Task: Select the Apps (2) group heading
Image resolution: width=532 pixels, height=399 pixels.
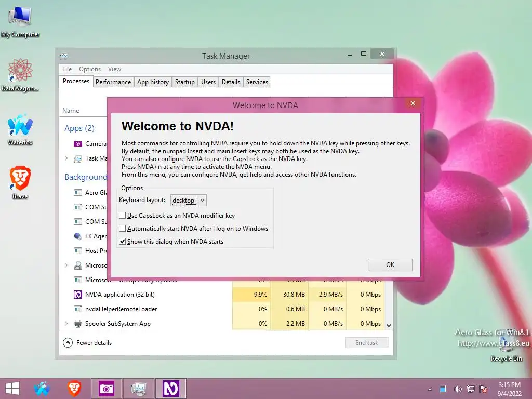Action: point(79,128)
